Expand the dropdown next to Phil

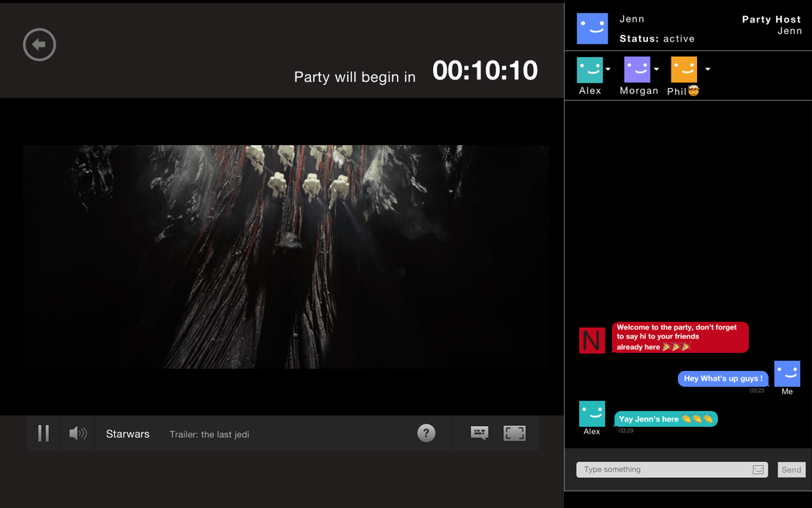(707, 68)
